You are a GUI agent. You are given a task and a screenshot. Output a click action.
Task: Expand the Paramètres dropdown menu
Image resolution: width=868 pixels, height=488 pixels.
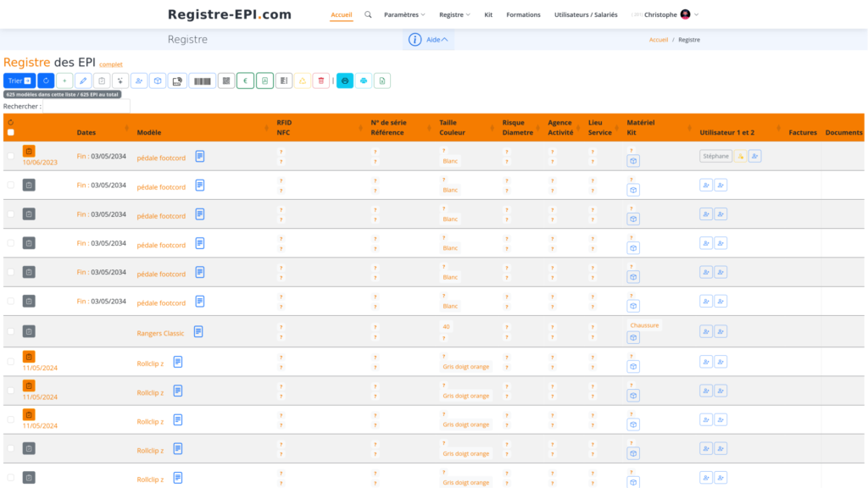[404, 14]
